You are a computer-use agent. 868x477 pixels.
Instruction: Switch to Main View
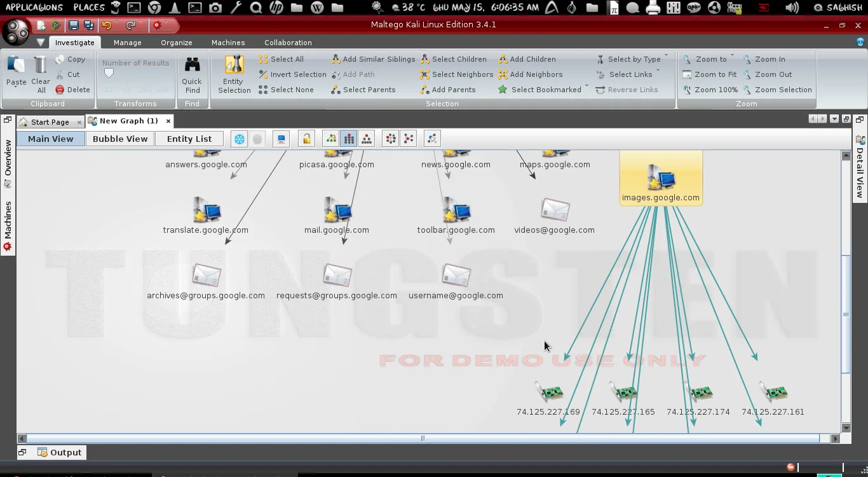51,139
